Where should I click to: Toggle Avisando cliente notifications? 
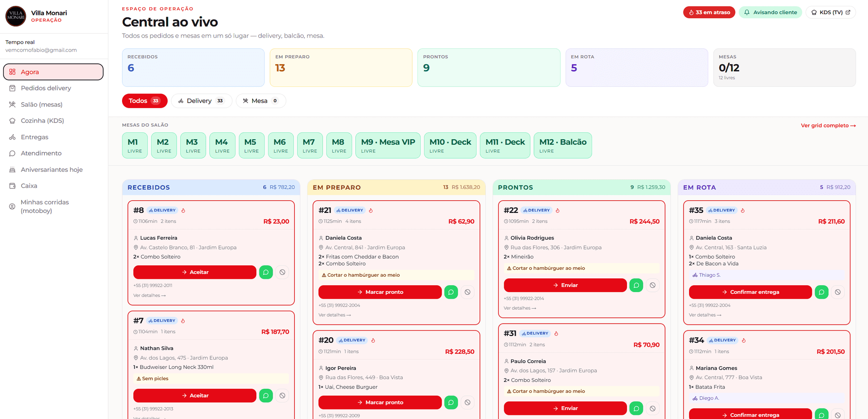(x=770, y=12)
